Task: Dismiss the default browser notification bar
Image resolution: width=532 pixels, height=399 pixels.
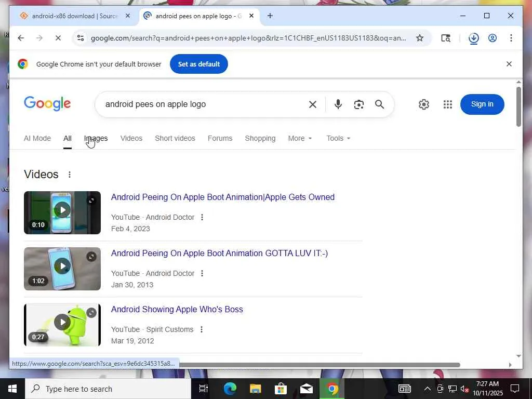Action: [x=509, y=64]
